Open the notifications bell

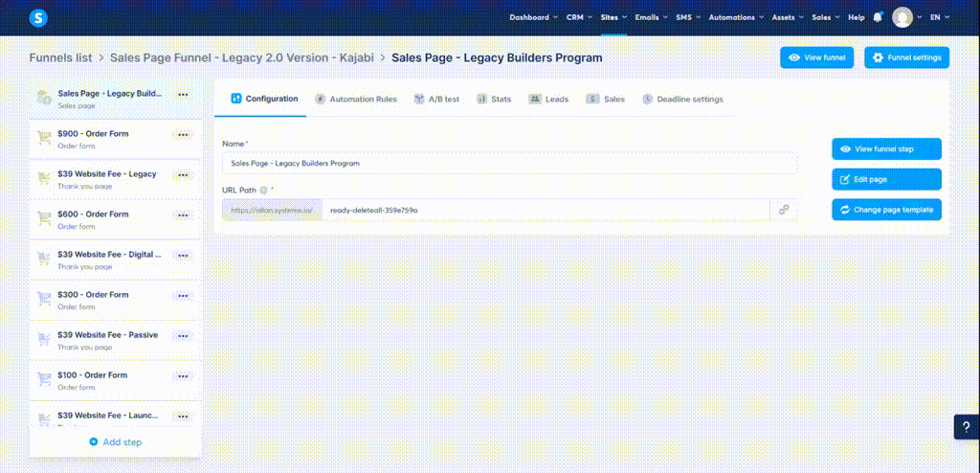878,17
